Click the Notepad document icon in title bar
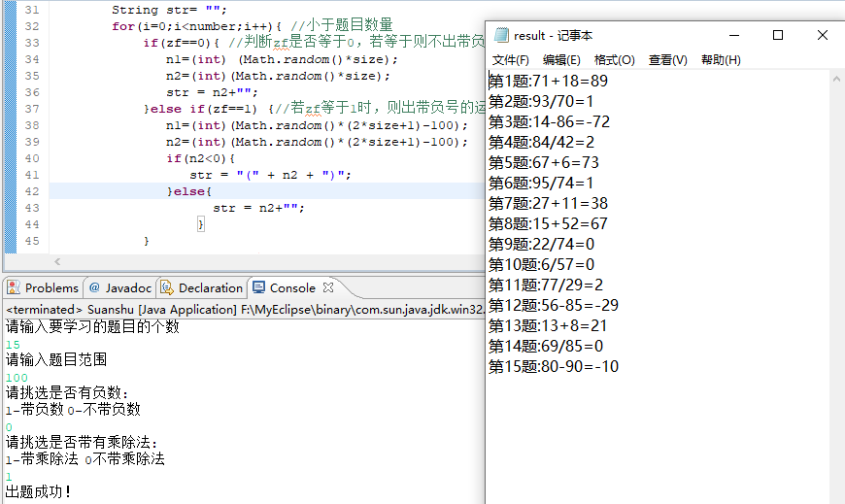 [x=501, y=35]
